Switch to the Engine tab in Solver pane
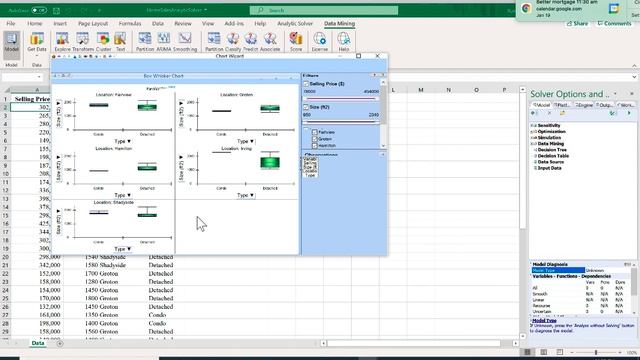Screen dimensions: 640x360 click(x=584, y=105)
